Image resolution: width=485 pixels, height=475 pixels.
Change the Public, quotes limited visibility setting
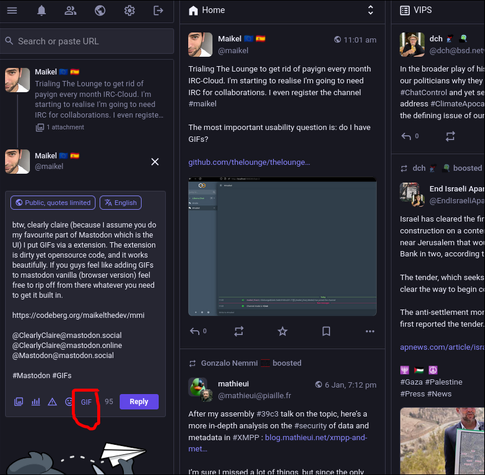(53, 203)
